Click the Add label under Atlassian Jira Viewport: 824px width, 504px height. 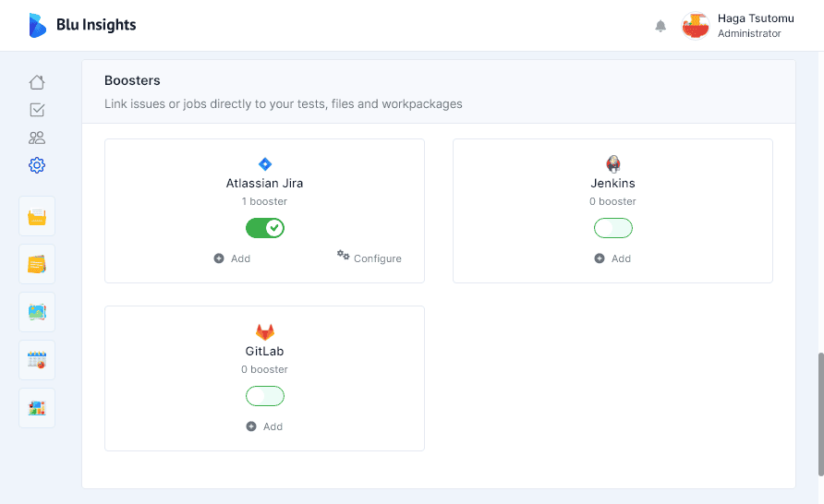click(x=241, y=258)
